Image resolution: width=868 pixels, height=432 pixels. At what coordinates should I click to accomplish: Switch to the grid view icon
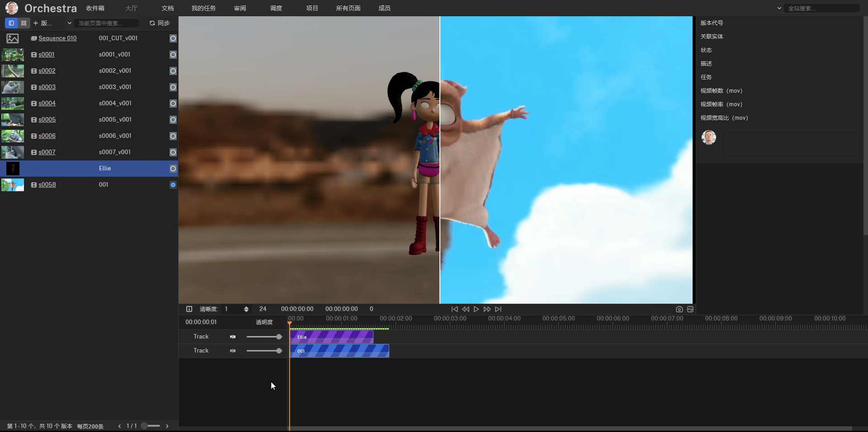click(24, 23)
